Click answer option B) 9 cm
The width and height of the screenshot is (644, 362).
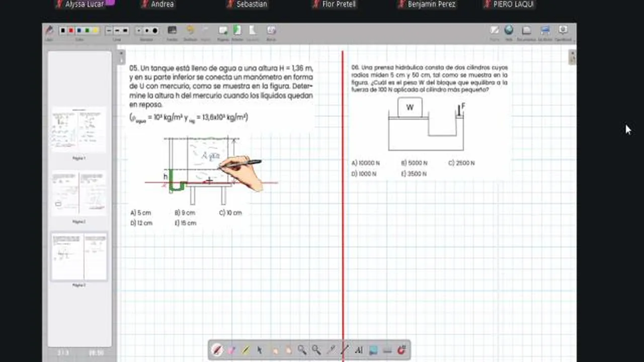[185, 213]
